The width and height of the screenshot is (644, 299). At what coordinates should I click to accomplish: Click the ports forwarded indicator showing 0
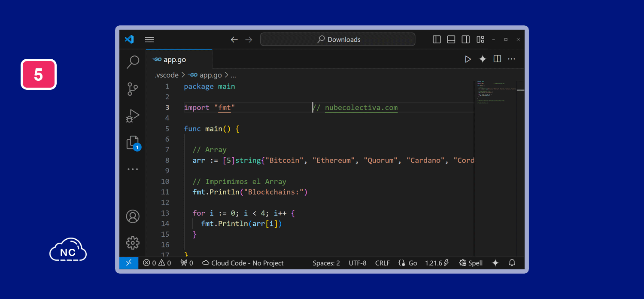pos(187,263)
